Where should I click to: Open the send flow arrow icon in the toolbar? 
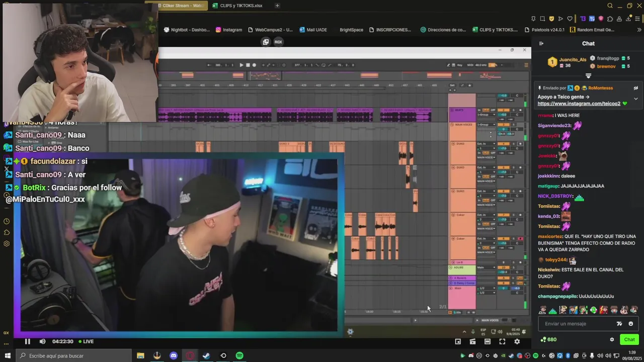tap(560, 19)
